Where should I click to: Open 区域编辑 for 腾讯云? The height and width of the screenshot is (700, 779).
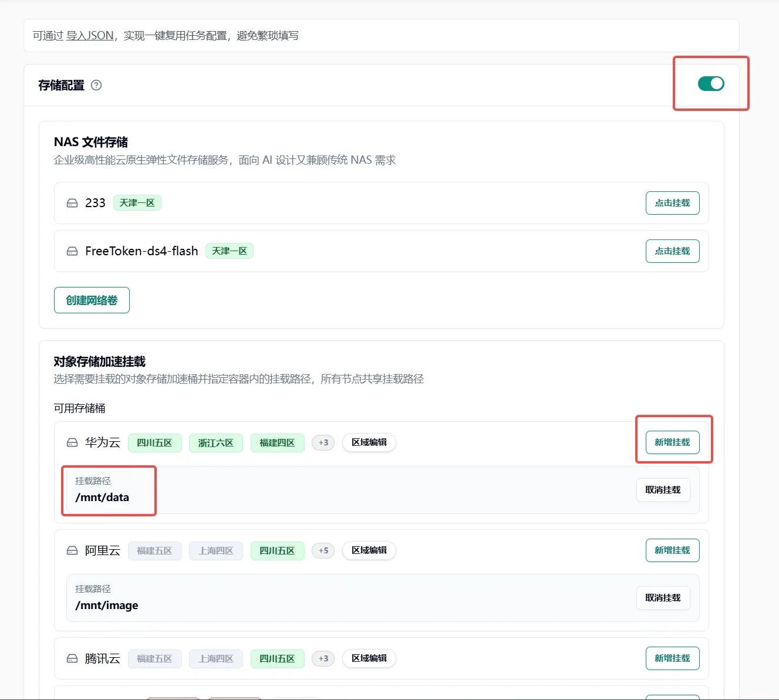tap(369, 658)
